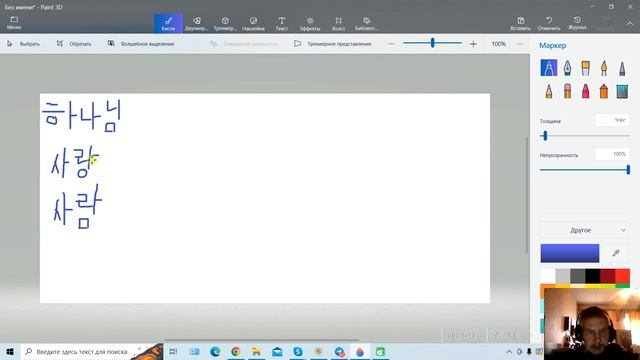Show hidden system tray icons
The height and width of the screenshot is (360, 640).
point(509,351)
